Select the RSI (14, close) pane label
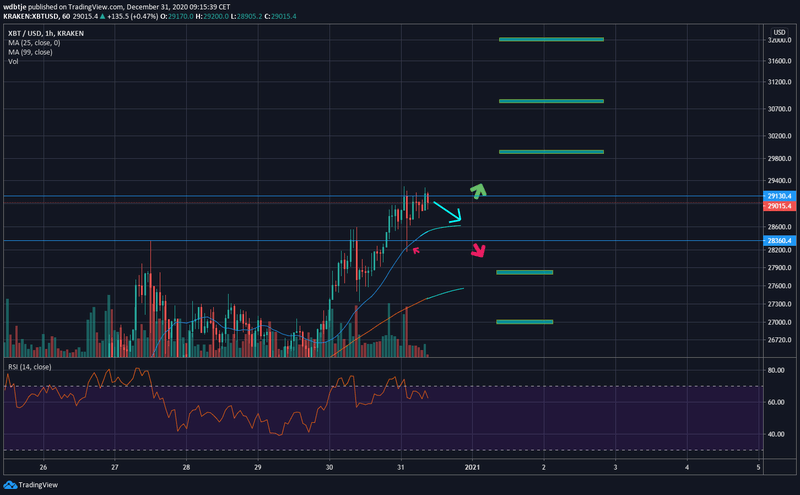Image resolution: width=800 pixels, height=495 pixels. 30,367
